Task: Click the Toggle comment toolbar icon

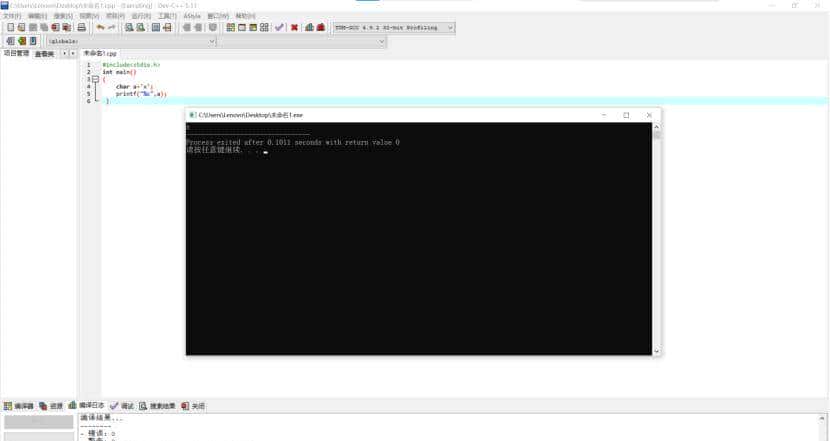Action: pyautogui.click(x=213, y=28)
